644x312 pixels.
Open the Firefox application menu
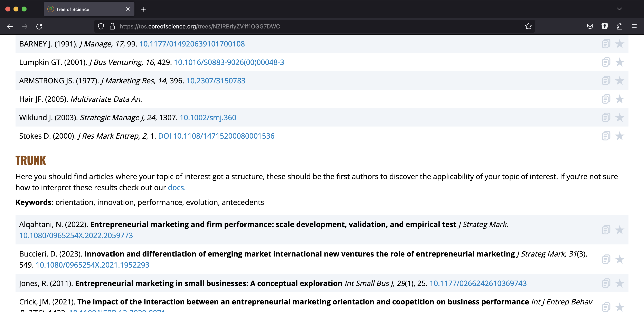(x=634, y=26)
